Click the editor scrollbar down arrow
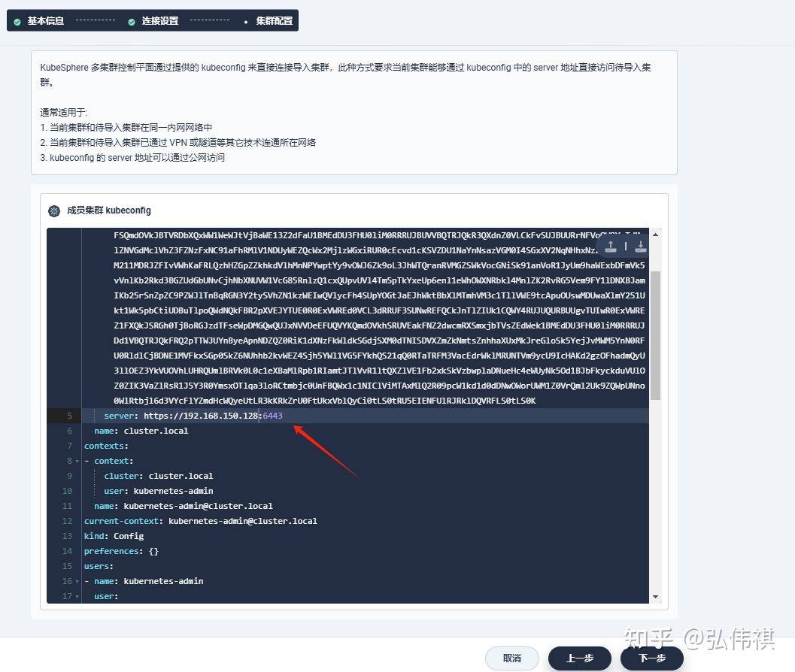The image size is (795, 672). 655,597
